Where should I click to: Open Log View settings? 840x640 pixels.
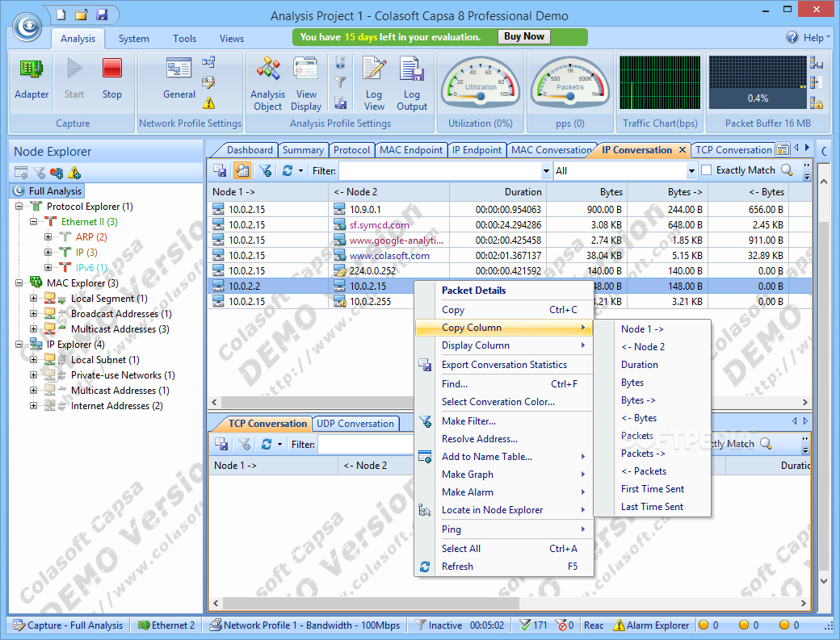click(374, 83)
